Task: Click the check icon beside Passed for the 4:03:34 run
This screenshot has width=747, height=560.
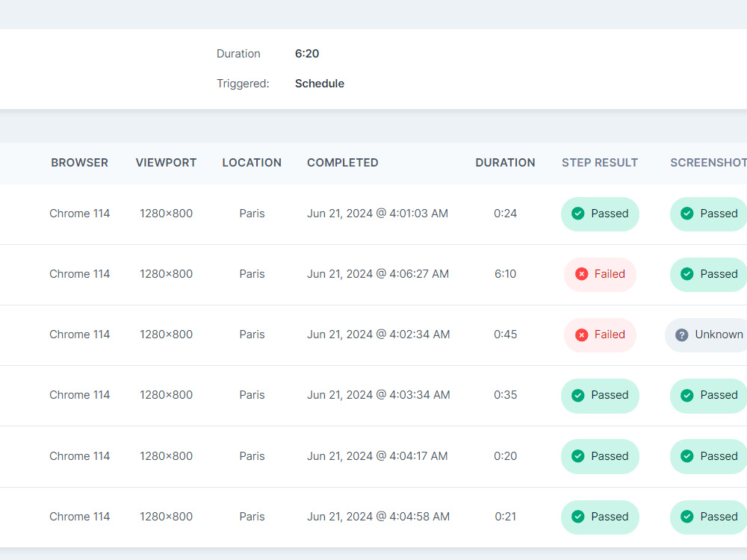Action: pos(577,395)
